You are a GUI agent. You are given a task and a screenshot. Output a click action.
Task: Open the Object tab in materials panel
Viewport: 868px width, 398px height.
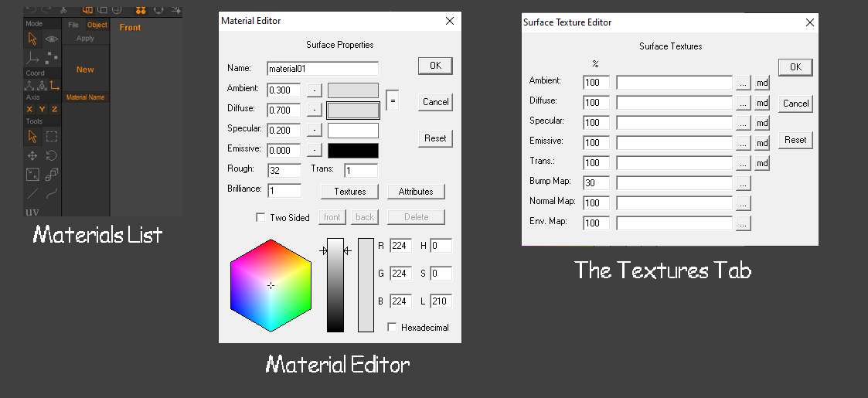[x=97, y=25]
